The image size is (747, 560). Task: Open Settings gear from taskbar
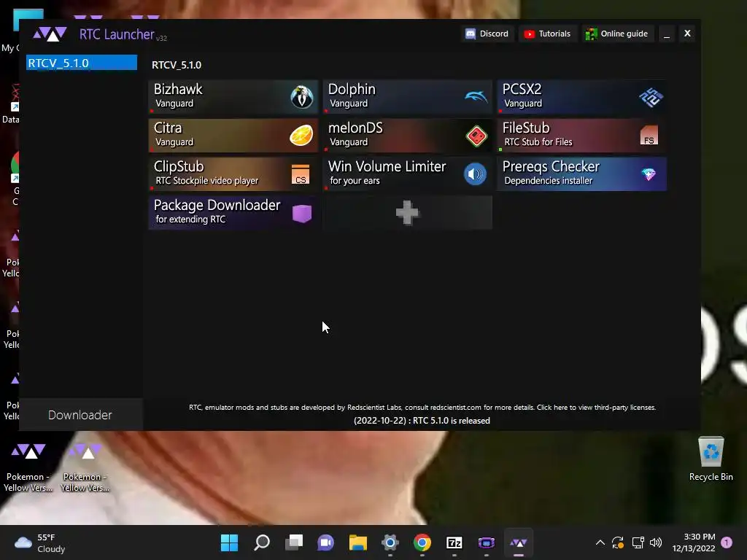point(390,542)
